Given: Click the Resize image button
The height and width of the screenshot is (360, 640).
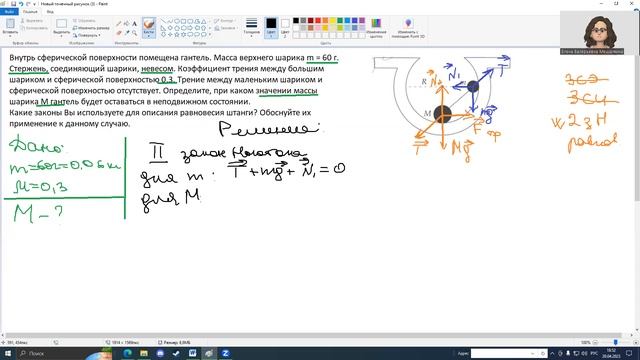Looking at the screenshot, I should (91, 28).
